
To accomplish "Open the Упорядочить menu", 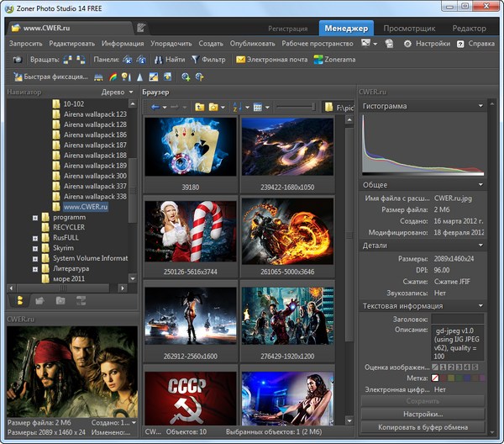I will coord(171,43).
